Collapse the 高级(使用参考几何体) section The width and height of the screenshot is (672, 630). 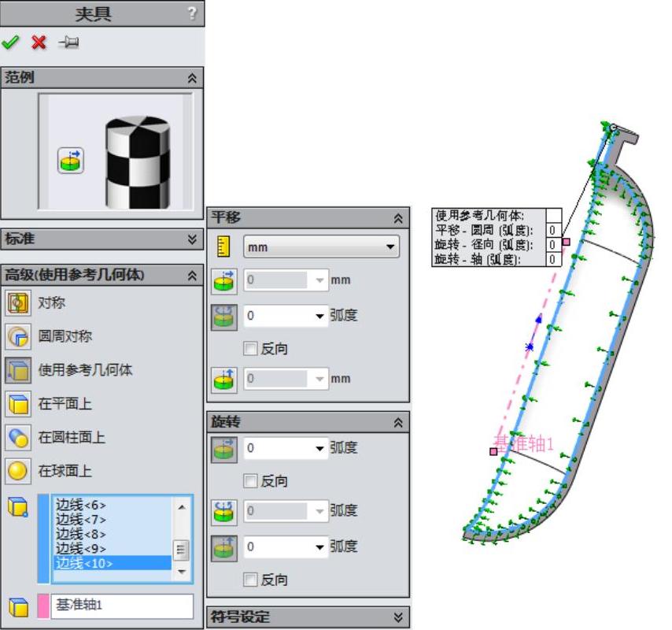click(192, 276)
